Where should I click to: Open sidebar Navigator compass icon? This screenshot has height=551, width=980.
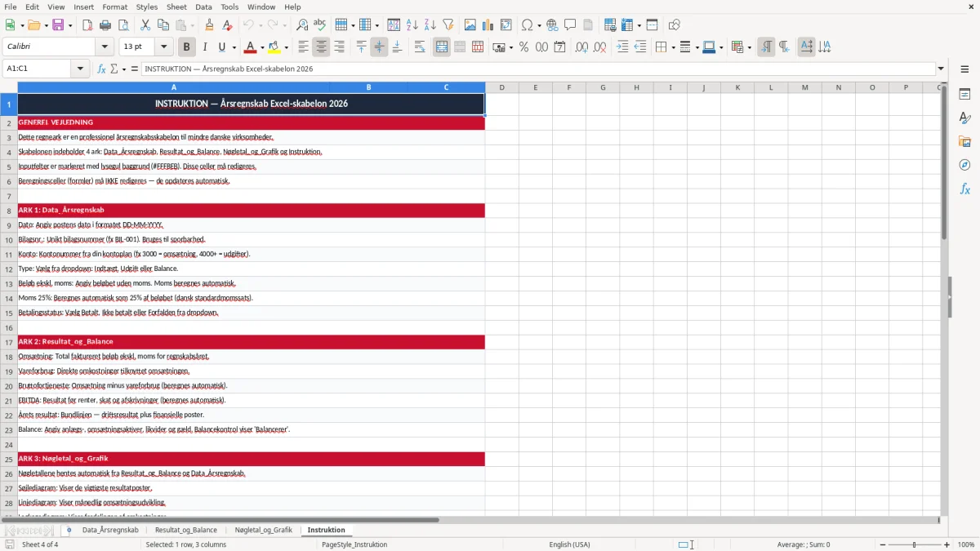964,165
